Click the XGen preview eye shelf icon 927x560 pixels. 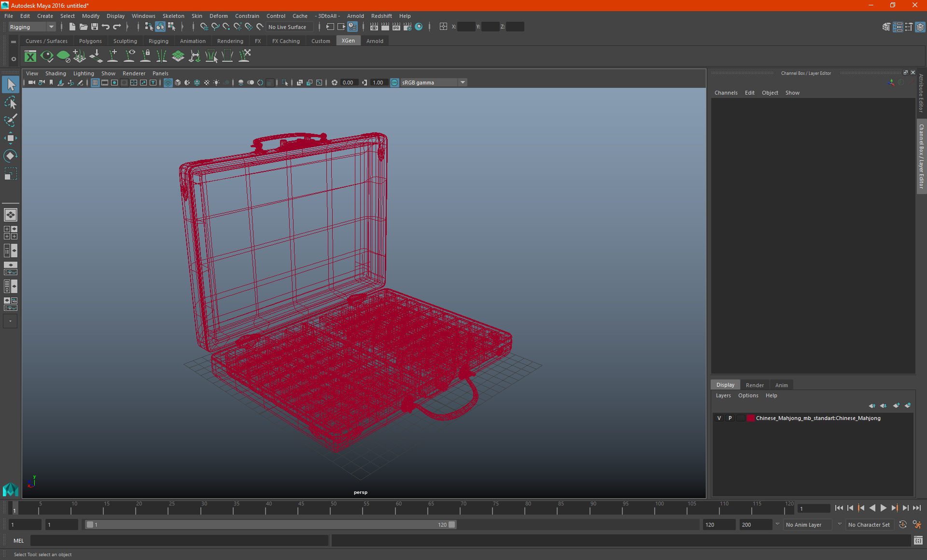[x=47, y=56]
